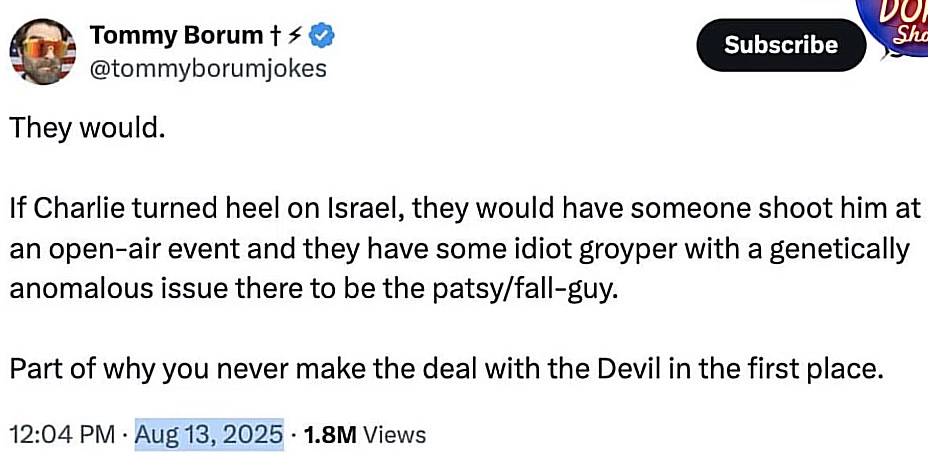Click the highlighted Aug 13, 2025 date
The image size is (928, 453).
pyautogui.click(x=209, y=434)
